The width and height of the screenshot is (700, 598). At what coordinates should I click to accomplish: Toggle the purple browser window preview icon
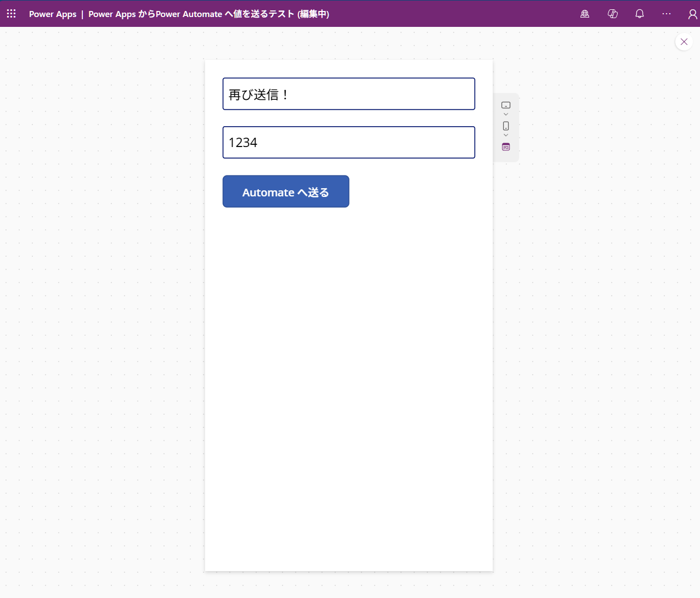click(x=506, y=147)
